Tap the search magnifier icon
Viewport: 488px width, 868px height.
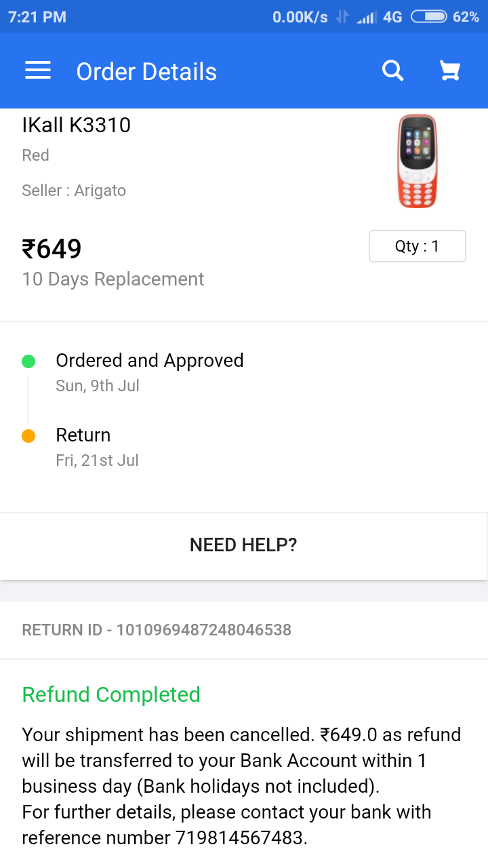coord(393,71)
